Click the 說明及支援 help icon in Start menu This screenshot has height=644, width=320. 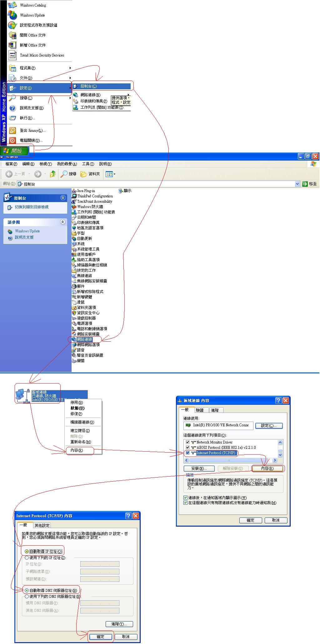[12, 108]
